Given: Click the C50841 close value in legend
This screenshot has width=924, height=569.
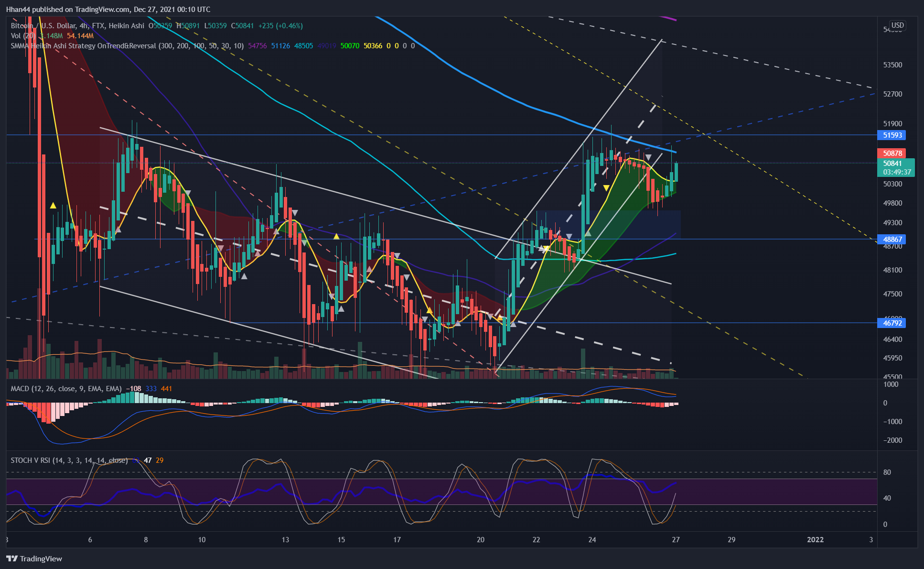Looking at the screenshot, I should click(x=243, y=26).
